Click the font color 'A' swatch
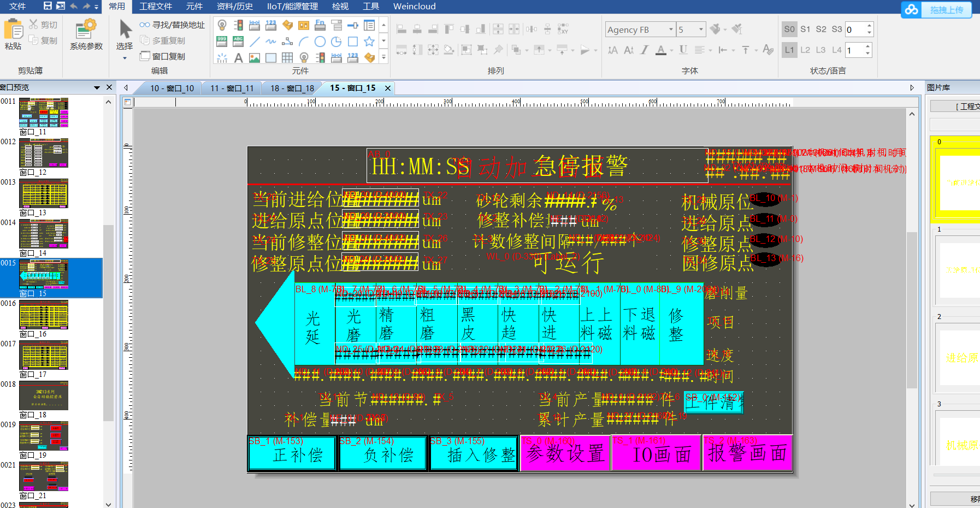 661,50
